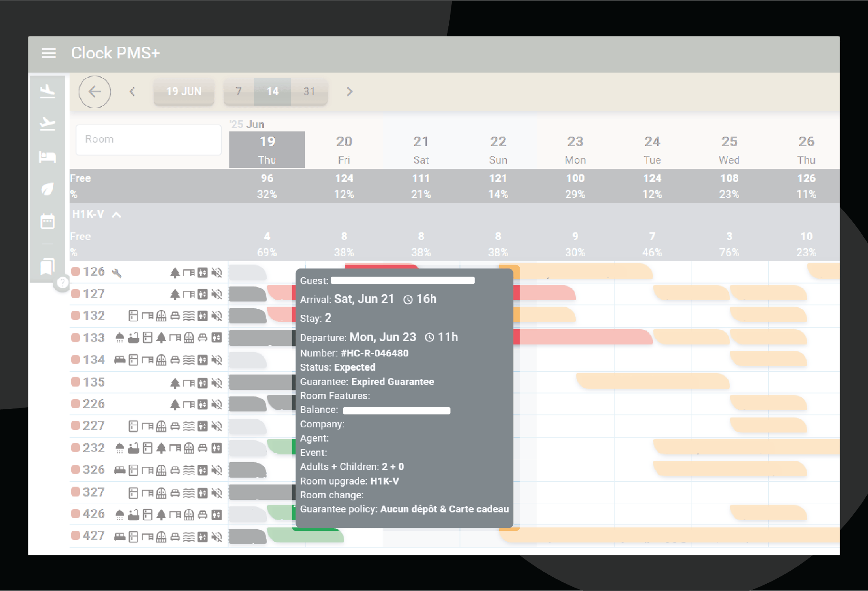
Task: Toggle room 427 status indicator dot
Action: [x=76, y=536]
